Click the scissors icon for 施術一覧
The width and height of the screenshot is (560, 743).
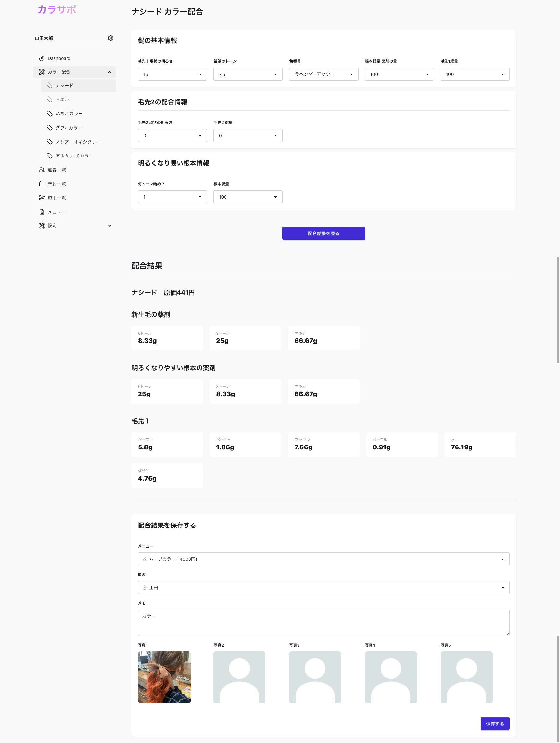[42, 198]
